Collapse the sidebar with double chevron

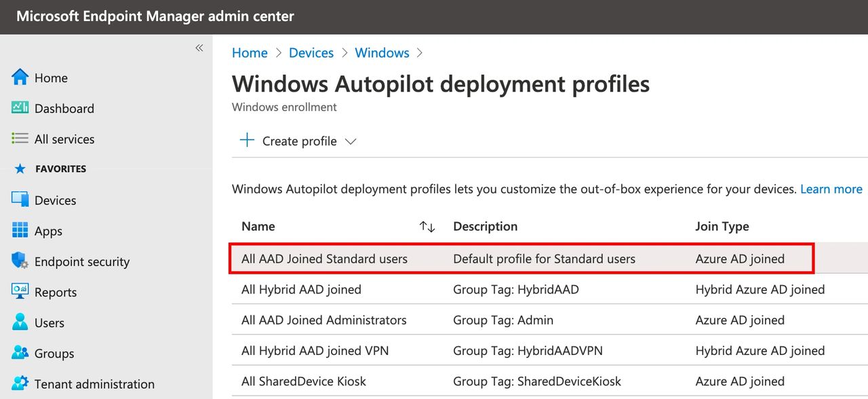coord(199,48)
